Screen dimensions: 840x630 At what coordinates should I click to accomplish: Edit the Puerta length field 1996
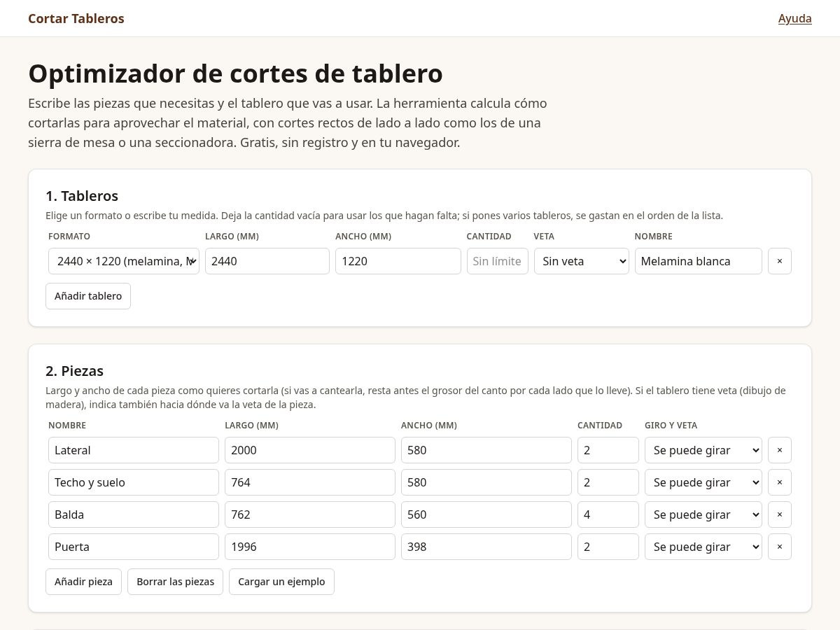pyautogui.click(x=310, y=547)
